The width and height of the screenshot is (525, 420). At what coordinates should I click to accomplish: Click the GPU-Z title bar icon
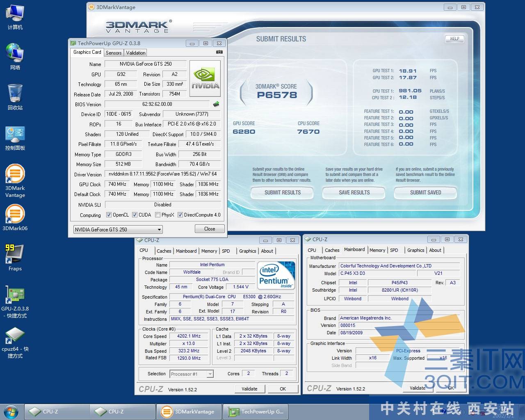coord(73,43)
